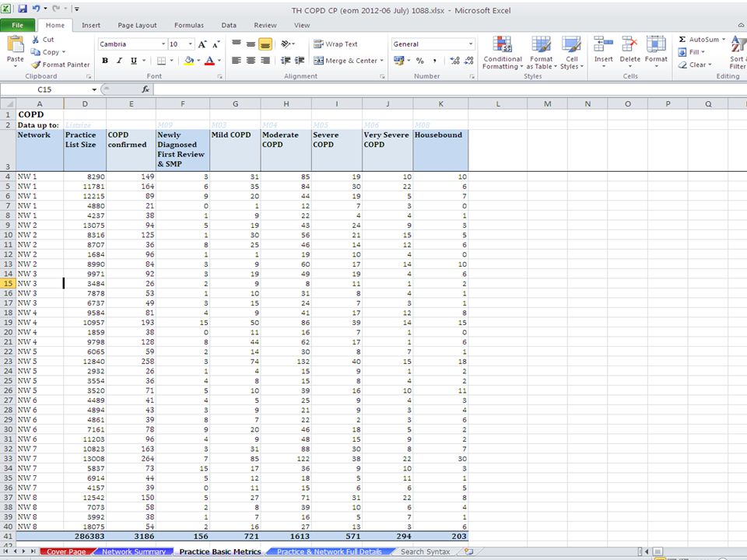This screenshot has width=747, height=560.
Task: Open the File tab
Action: pyautogui.click(x=18, y=25)
